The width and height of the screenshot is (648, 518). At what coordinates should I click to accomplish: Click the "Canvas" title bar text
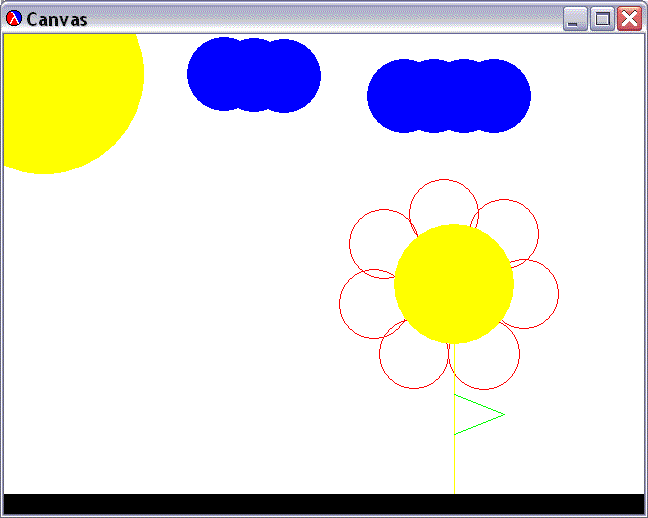(57, 20)
